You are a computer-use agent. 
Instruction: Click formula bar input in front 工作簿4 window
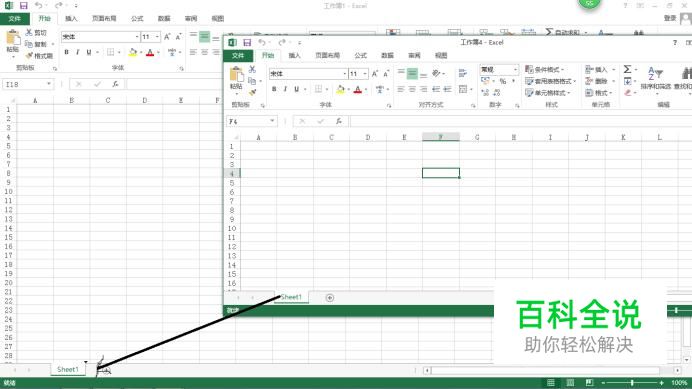[x=521, y=121]
